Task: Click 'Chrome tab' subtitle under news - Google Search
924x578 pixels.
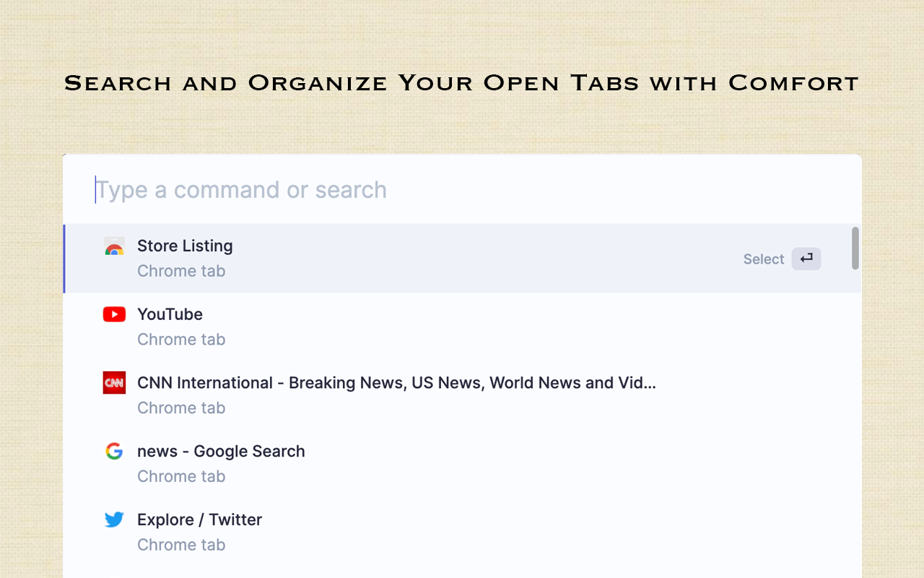Action: (181, 476)
